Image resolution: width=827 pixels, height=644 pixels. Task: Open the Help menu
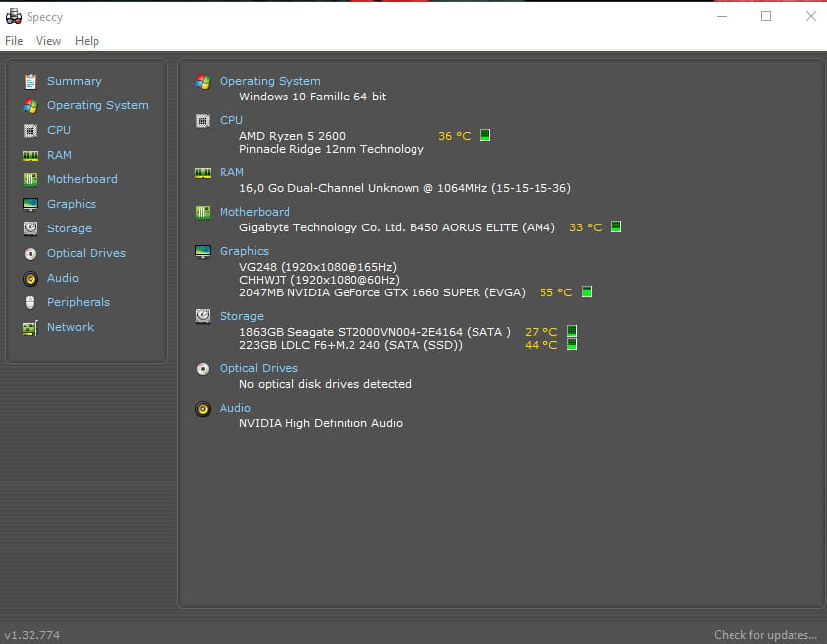tap(87, 41)
